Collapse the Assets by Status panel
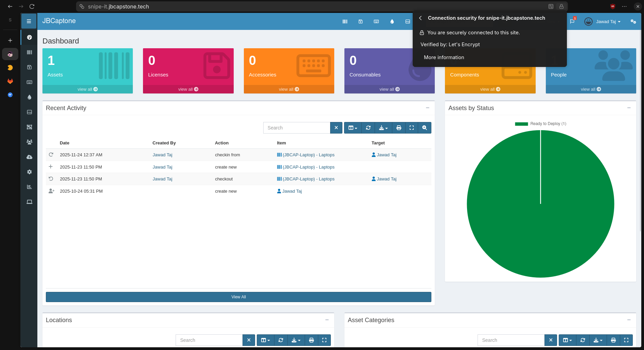 (629, 108)
